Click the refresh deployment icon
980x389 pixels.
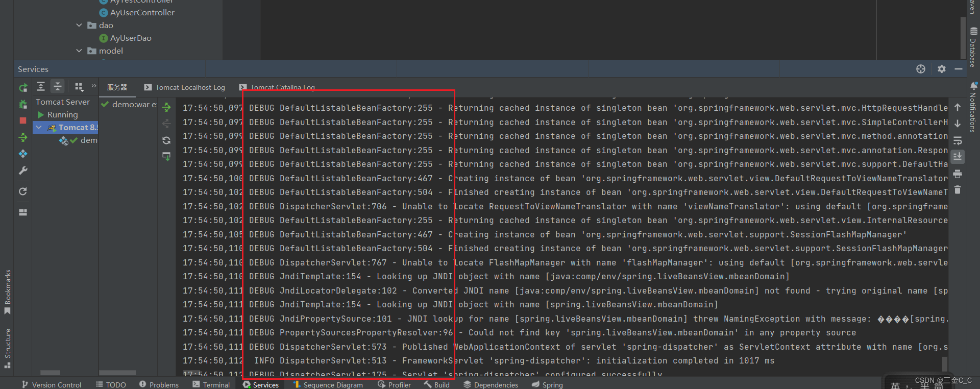pyautogui.click(x=166, y=140)
